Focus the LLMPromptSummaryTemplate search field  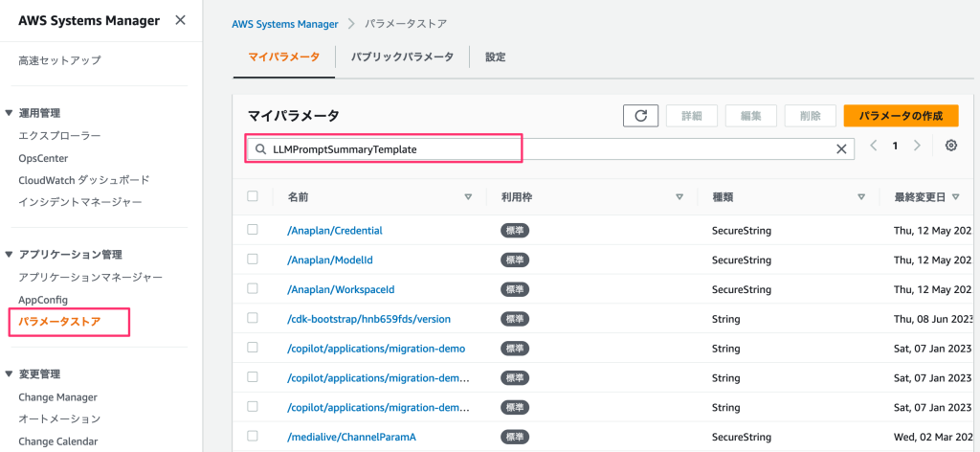[550, 148]
